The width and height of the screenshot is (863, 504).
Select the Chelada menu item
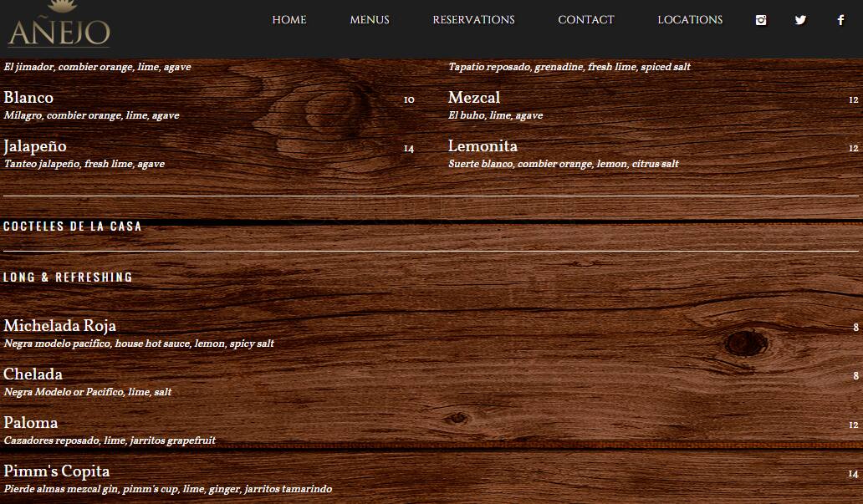click(x=33, y=374)
